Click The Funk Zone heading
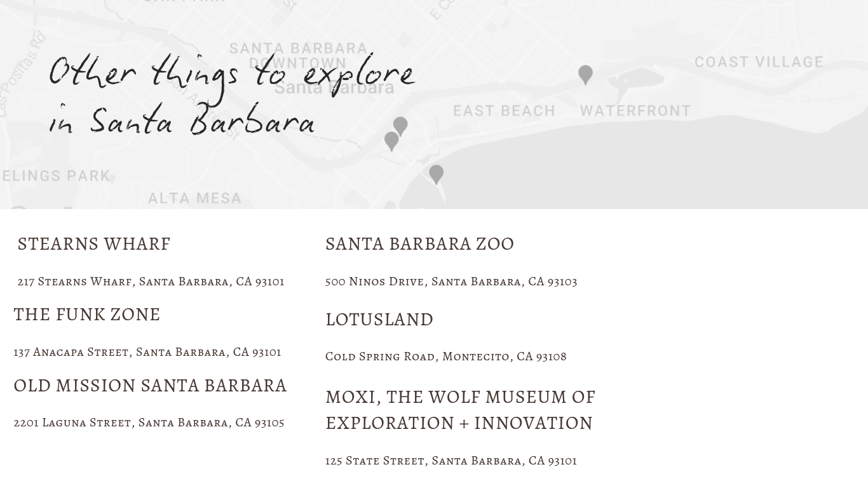 [87, 315]
